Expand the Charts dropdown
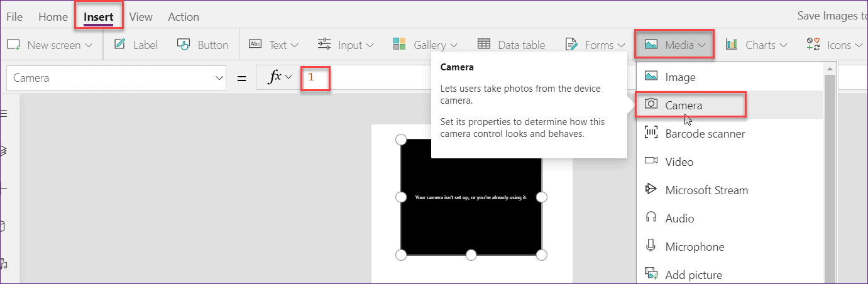Image resolution: width=868 pixels, height=284 pixels. point(756,45)
